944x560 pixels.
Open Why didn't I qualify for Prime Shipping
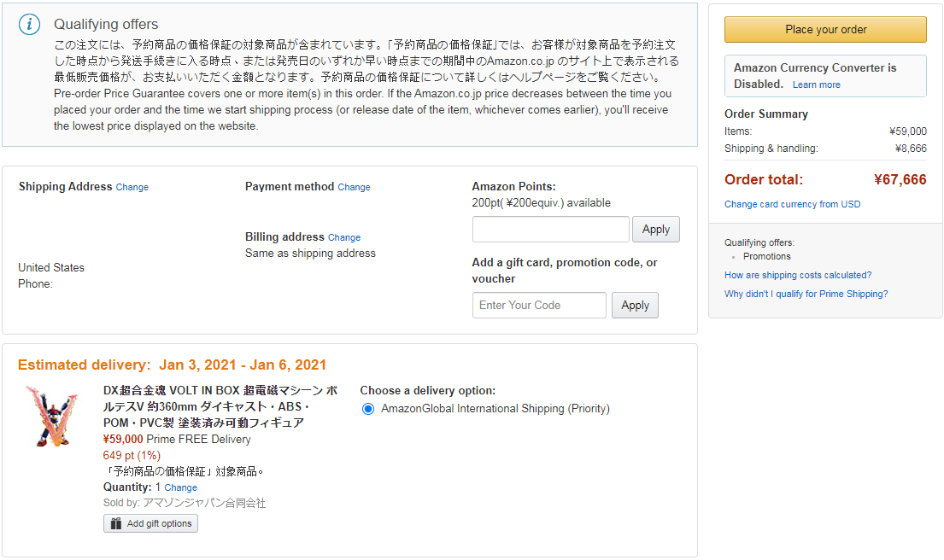point(806,295)
